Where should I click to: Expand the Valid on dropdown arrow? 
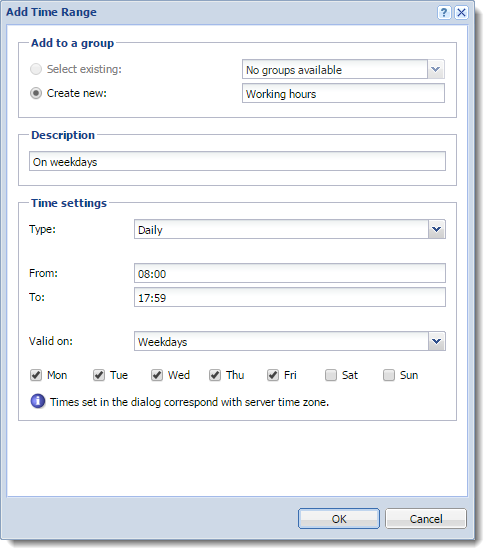437,341
